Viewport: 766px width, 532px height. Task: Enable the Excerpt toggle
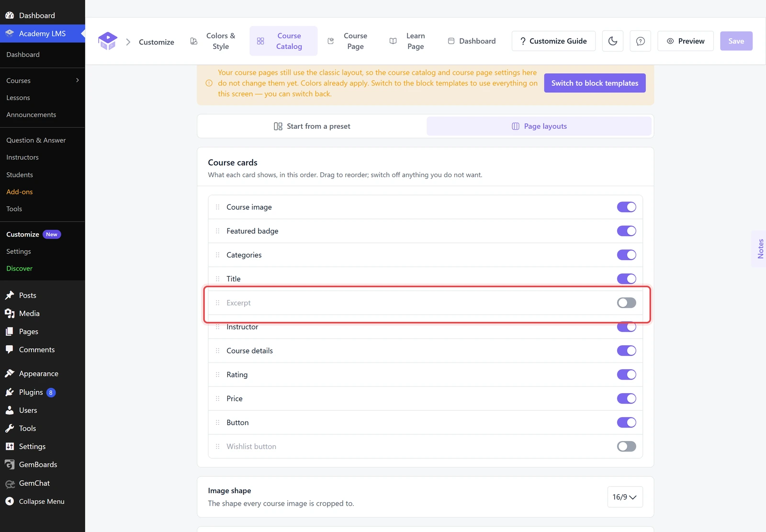[626, 303]
